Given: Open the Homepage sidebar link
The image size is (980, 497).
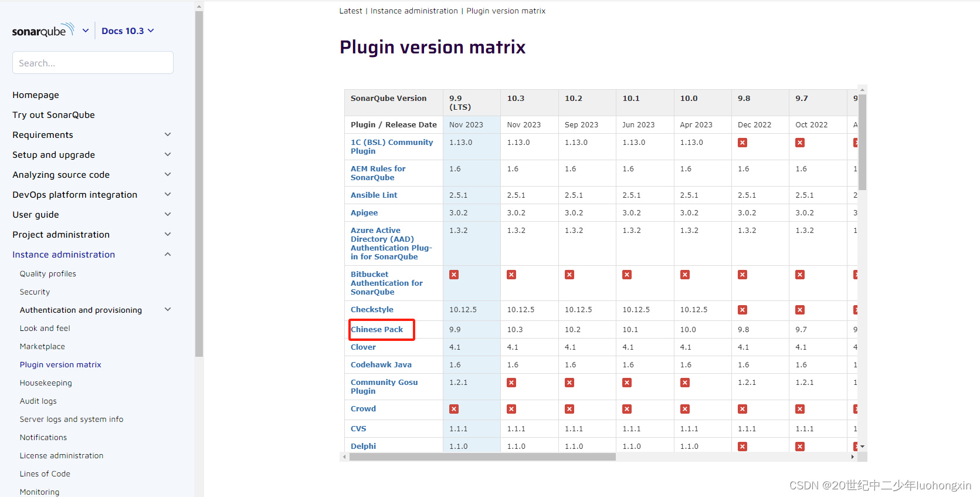Looking at the screenshot, I should [36, 95].
